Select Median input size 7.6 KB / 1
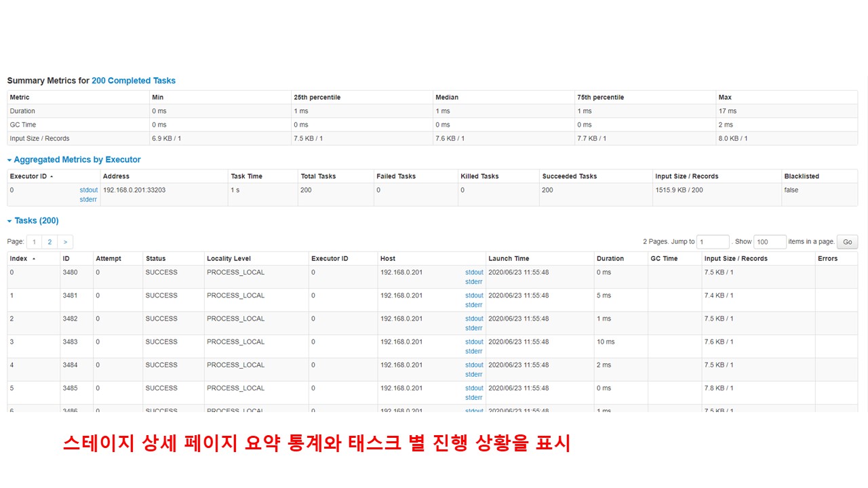Screen dimensions: 868x488 pyautogui.click(x=450, y=138)
